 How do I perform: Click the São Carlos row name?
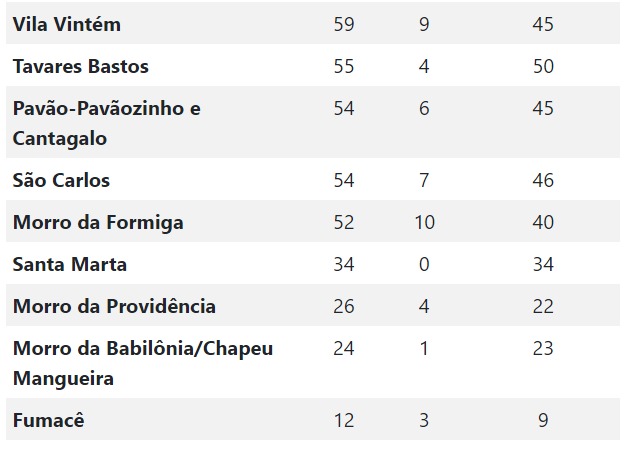(x=61, y=181)
